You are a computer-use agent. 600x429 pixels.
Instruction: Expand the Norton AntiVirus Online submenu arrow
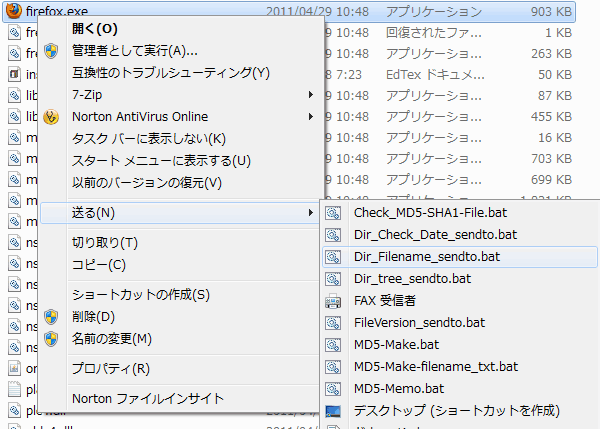pos(311,116)
